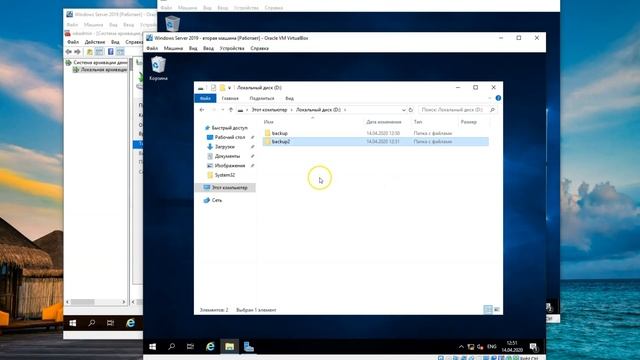Click the blue help icon in the wbadmin toolbar
This screenshot has height=360, width=640.
coord(111,52)
